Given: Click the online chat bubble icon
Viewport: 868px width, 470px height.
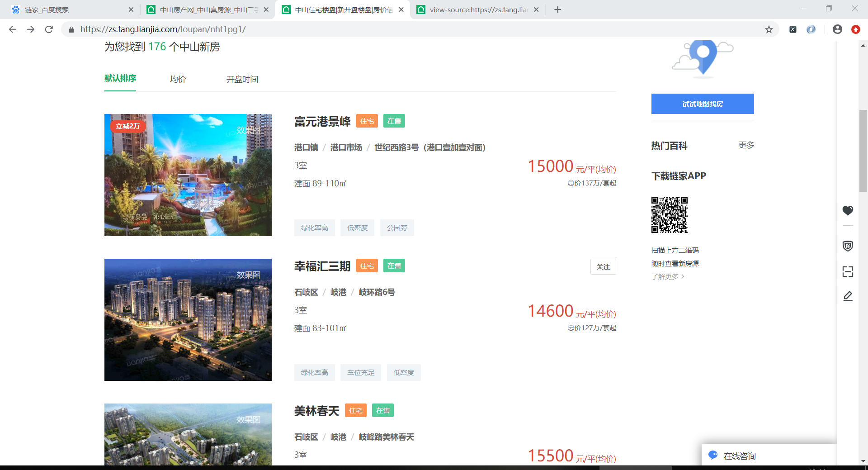Looking at the screenshot, I should (x=713, y=455).
